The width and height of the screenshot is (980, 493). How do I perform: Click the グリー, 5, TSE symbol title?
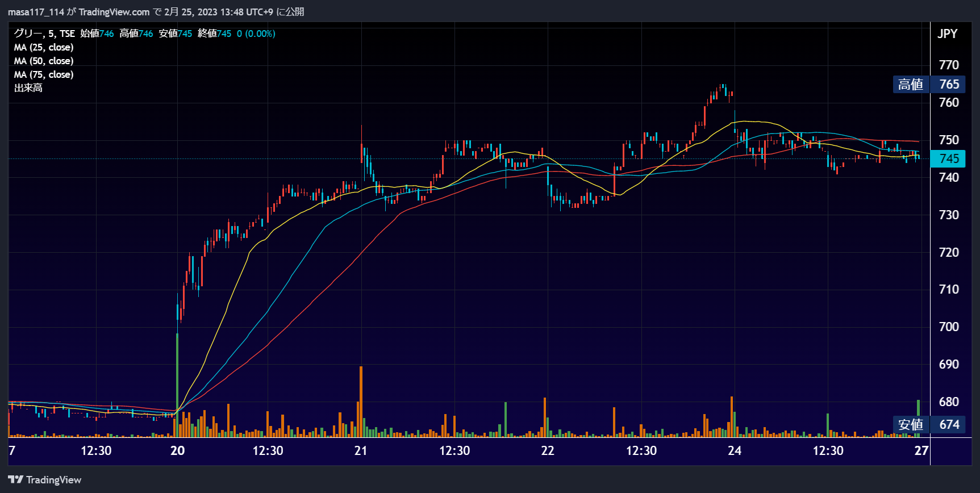pos(44,34)
